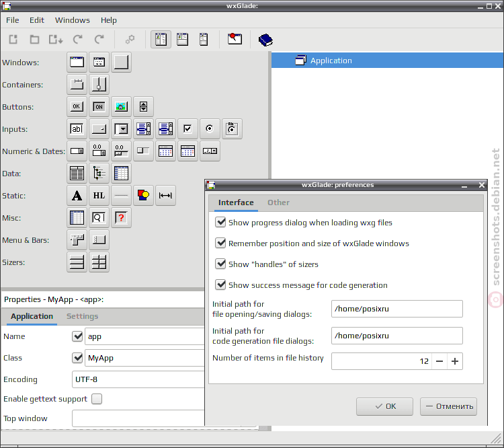Add an ON Toggle button widget
The height and width of the screenshot is (448, 504).
(99, 106)
